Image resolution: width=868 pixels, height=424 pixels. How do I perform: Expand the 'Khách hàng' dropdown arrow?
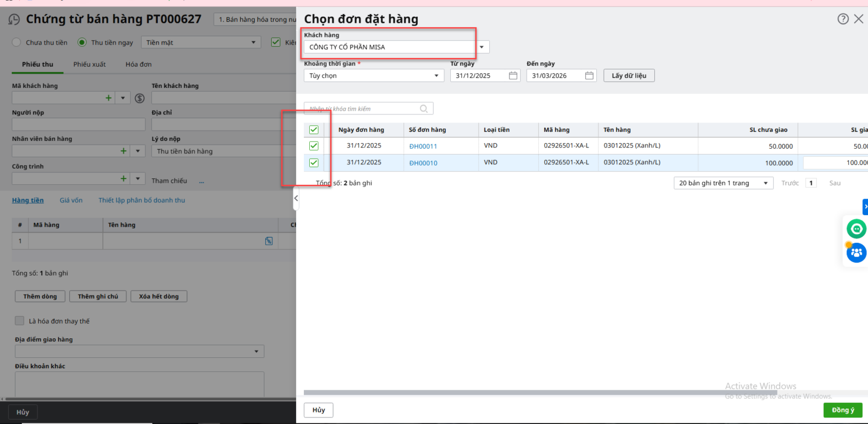[x=482, y=47]
